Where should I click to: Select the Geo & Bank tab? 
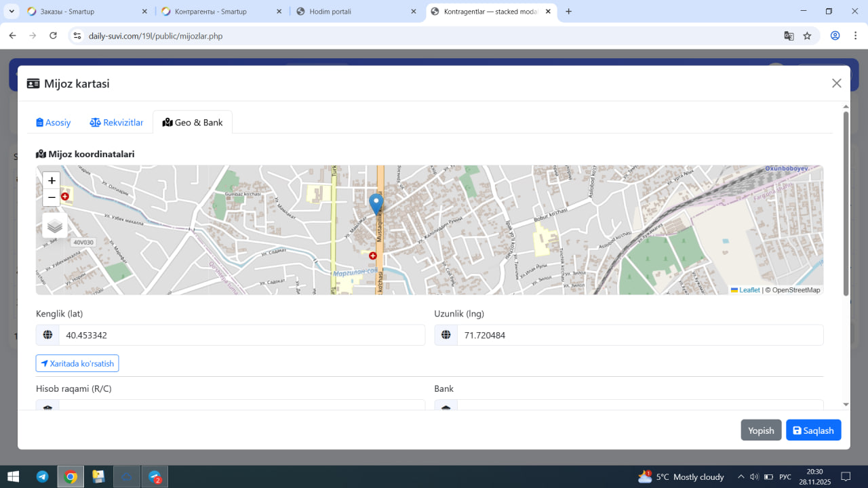193,123
